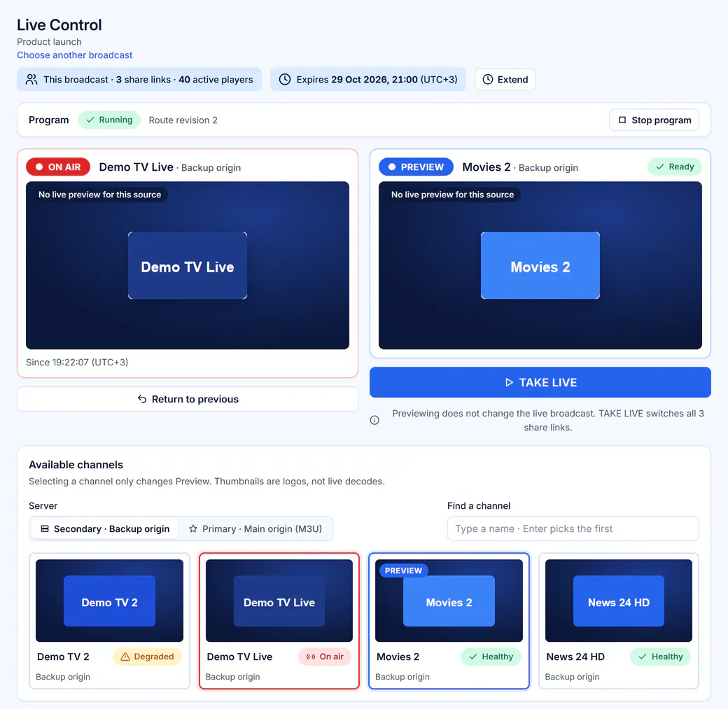Click 'Backup origin' under Demo TV Live card
Image resolution: width=728 pixels, height=709 pixels.
click(232, 677)
